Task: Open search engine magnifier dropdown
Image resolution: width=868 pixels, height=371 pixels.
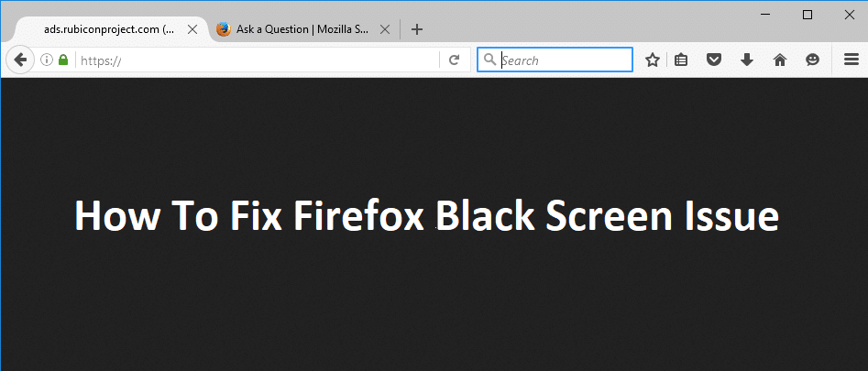Action: click(x=489, y=60)
